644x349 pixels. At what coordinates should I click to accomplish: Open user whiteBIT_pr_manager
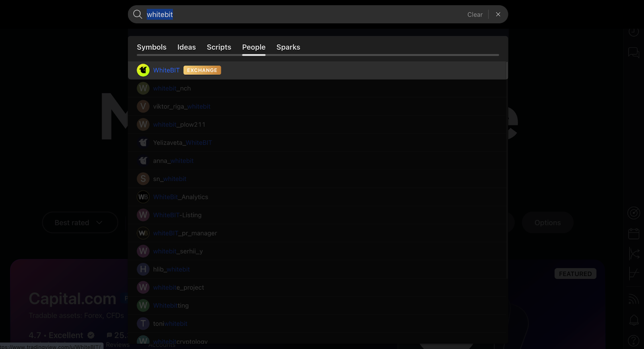[317, 233]
